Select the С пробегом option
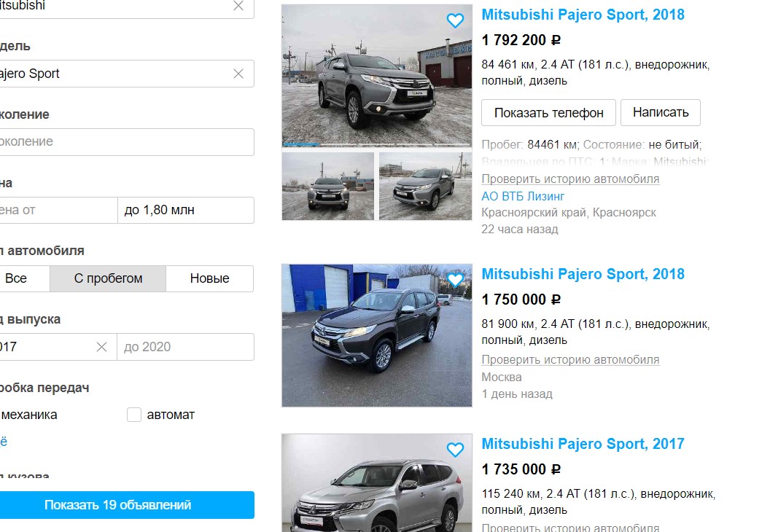The height and width of the screenshot is (532, 770). [108, 278]
